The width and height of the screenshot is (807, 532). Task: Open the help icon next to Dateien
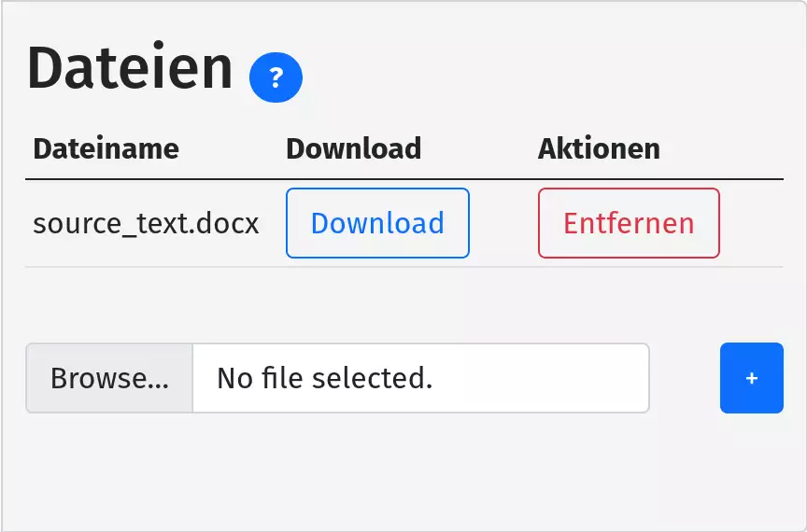[276, 77]
